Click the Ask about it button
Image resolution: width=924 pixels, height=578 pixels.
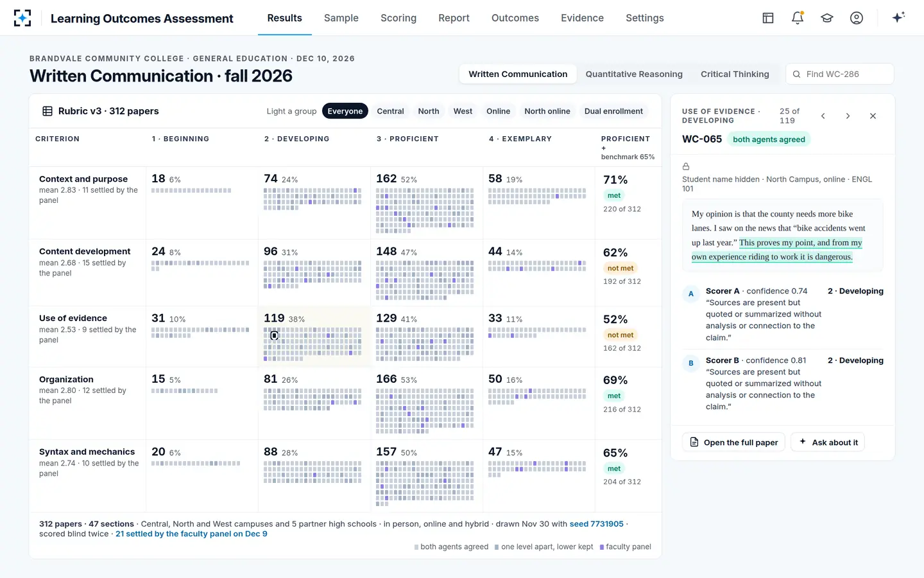(828, 442)
